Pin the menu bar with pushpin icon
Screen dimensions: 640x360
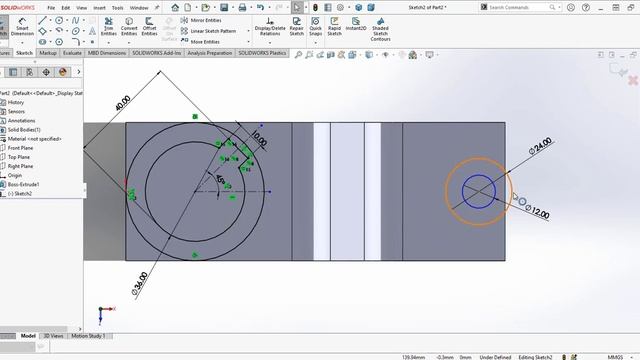(x=157, y=7)
